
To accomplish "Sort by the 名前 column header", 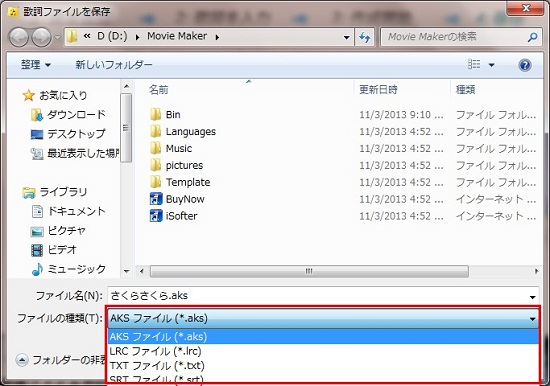I will (159, 90).
